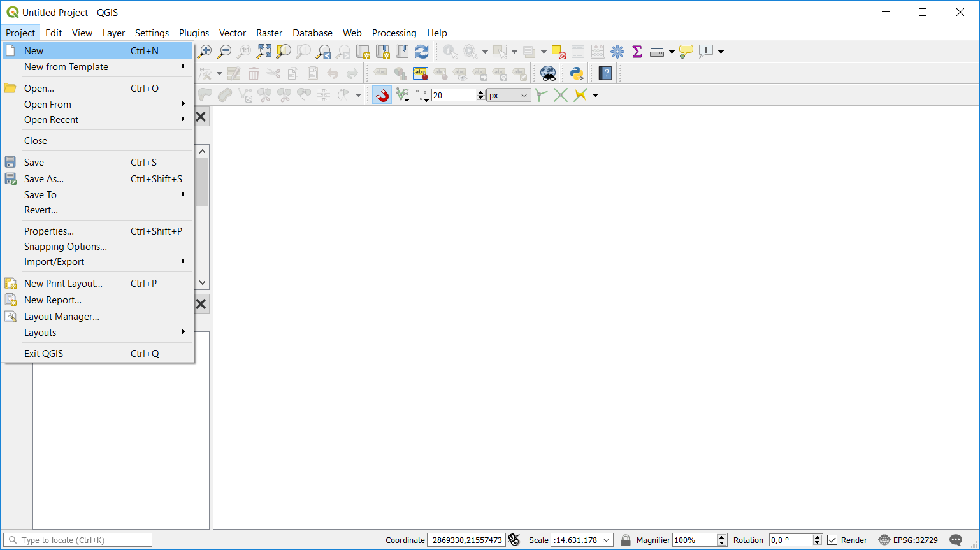Screen dimensions: 980x550
Task: Click the EPSG:32729 CRS button
Action: tap(908, 540)
